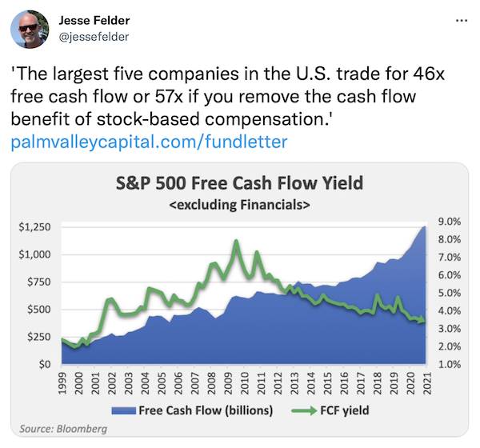This screenshot has width=480, height=448.
Task: Open the palmvalleycapital.com/fundletter link
Action: (x=149, y=142)
